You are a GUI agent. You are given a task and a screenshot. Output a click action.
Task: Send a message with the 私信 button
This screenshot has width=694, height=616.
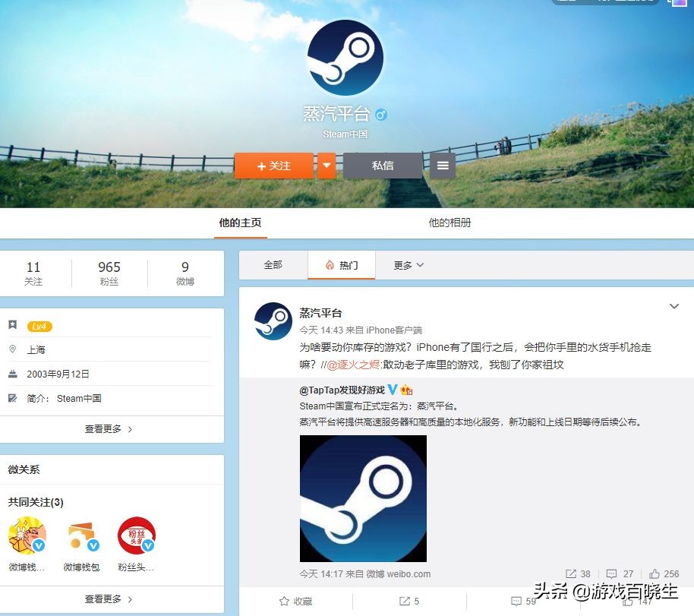(383, 165)
